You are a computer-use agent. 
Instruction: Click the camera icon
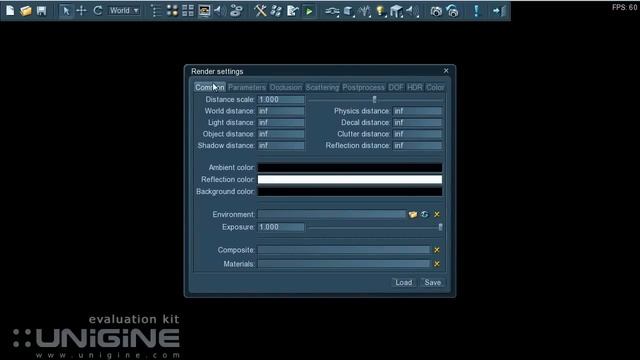coord(436,11)
